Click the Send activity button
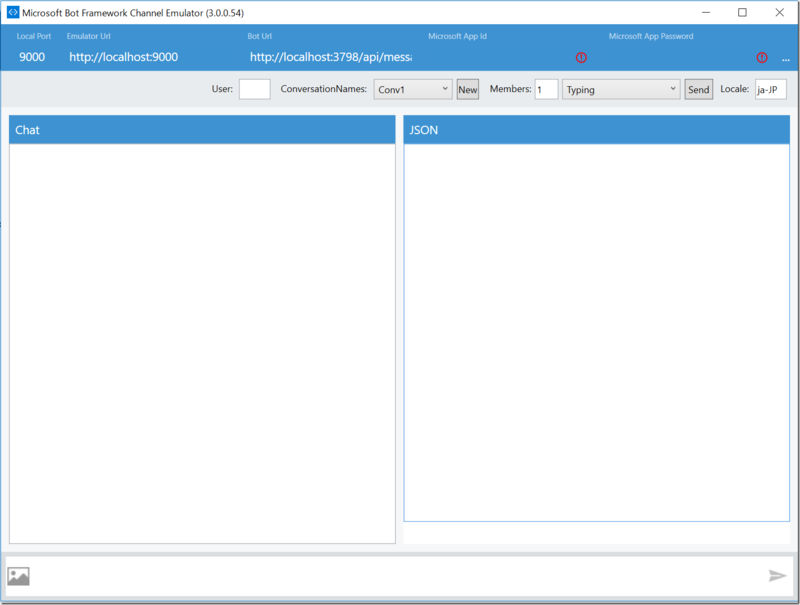Screen dimensions: 800x605 click(698, 90)
